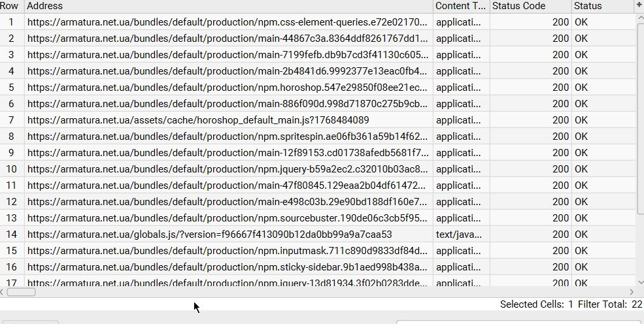Sort by the Content Type column header
This screenshot has width=644, height=324.
tap(460, 6)
